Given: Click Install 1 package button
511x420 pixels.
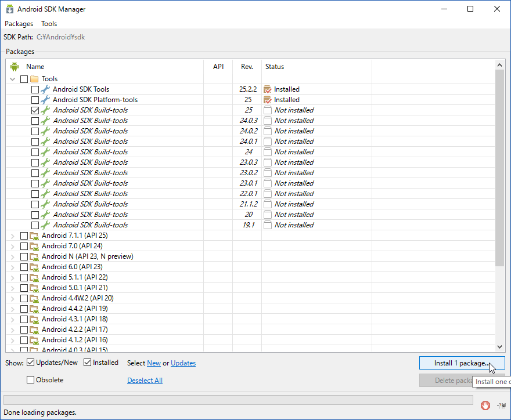Looking at the screenshot, I should coord(462,363).
